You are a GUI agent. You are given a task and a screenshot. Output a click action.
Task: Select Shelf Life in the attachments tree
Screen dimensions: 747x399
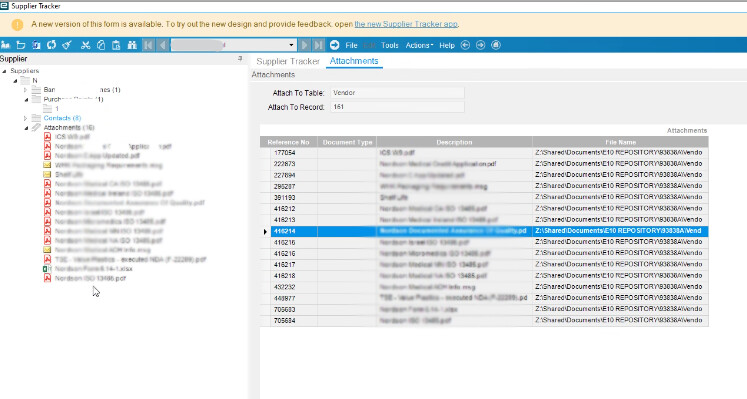pos(69,174)
